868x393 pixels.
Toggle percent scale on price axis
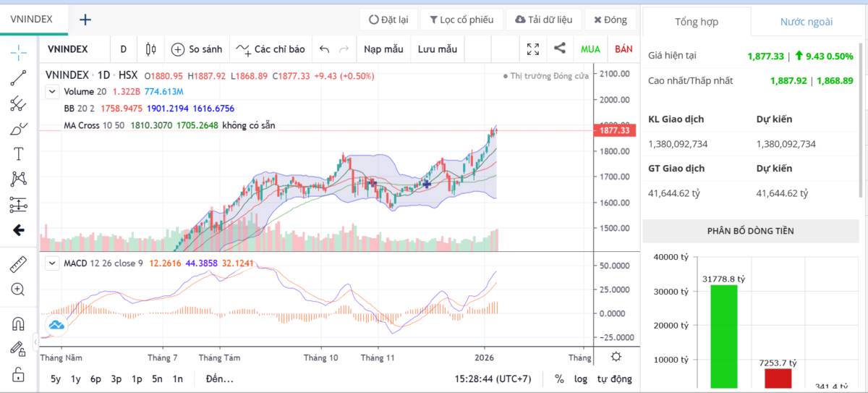point(559,379)
